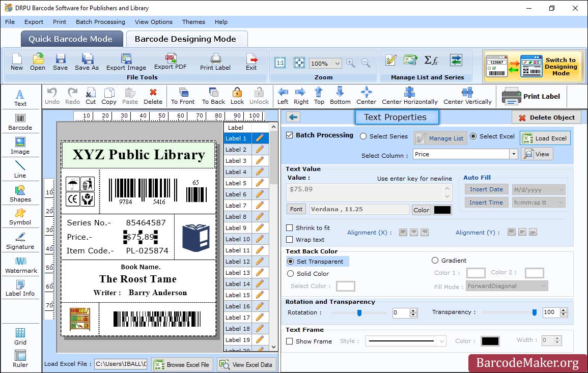Click the zoom out magnifier

[x=366, y=63]
